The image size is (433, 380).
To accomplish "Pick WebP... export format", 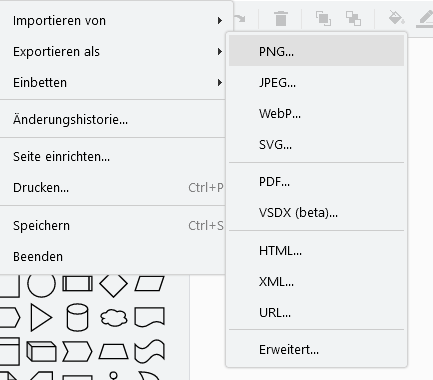I will point(316,113).
